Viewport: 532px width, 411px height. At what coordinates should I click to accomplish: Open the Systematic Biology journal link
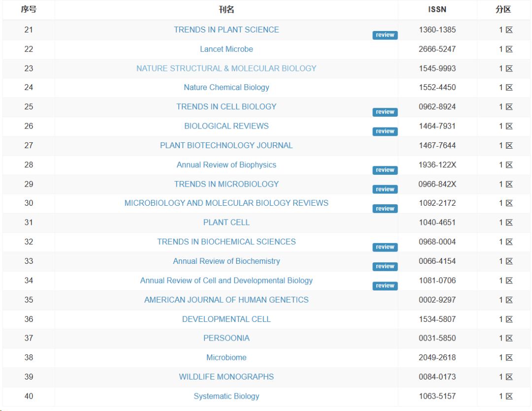(x=226, y=396)
